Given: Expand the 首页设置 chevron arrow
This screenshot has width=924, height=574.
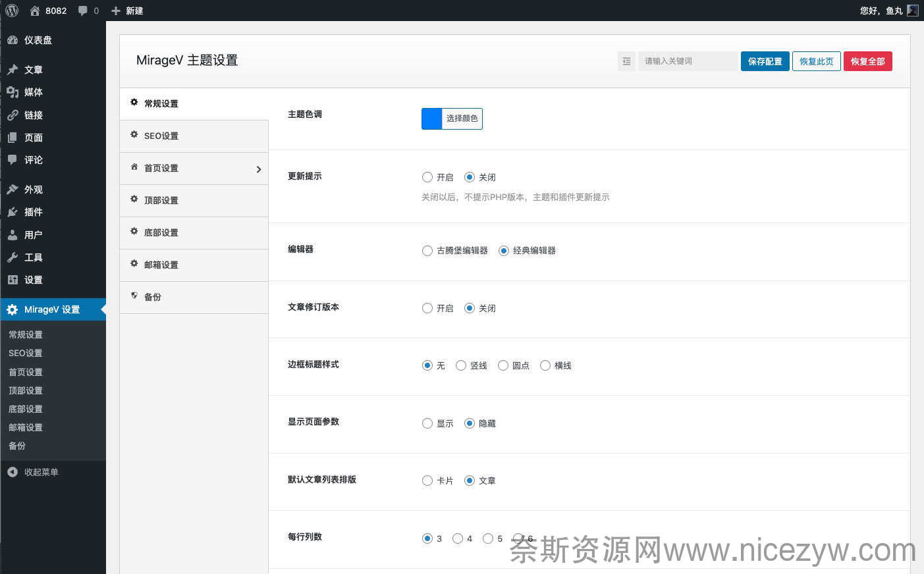Looking at the screenshot, I should coord(258,169).
